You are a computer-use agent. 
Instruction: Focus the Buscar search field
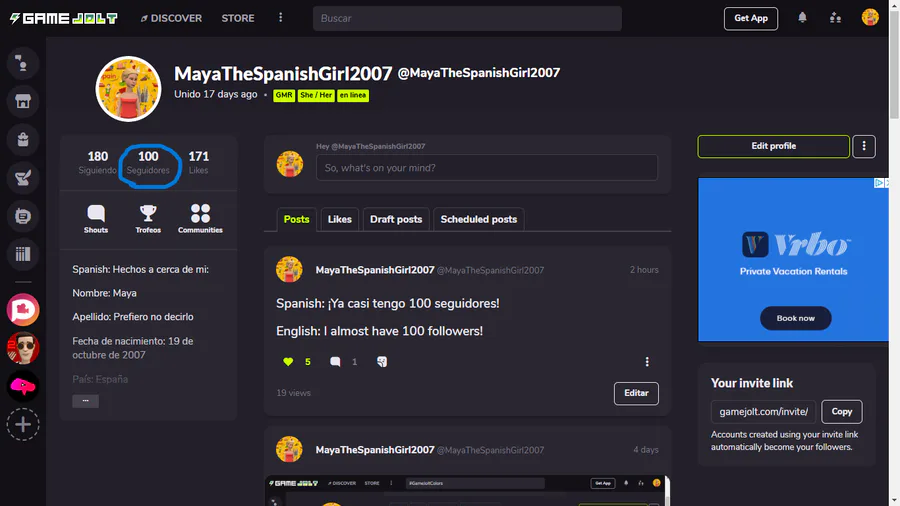click(467, 18)
